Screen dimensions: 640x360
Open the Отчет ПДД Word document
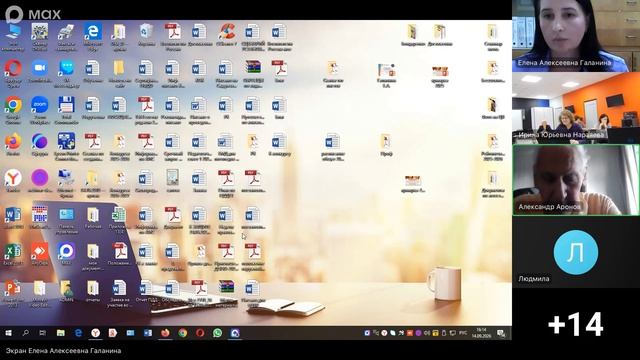click(146, 291)
